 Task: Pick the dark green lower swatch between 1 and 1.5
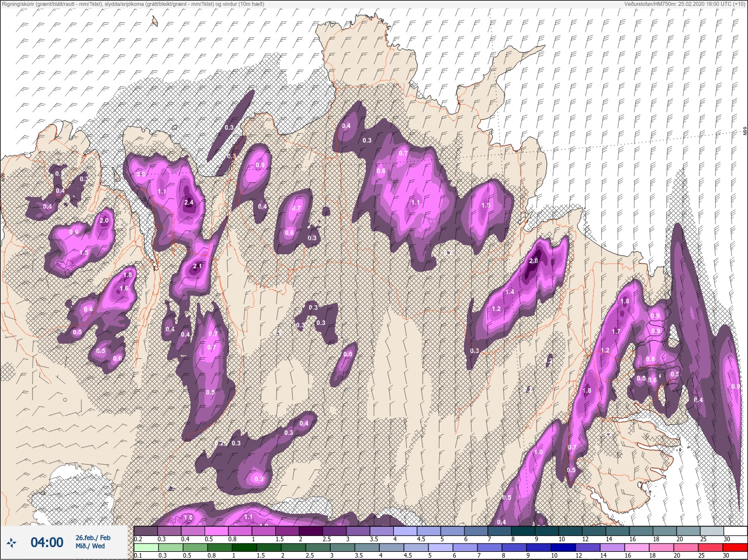[x=244, y=548]
